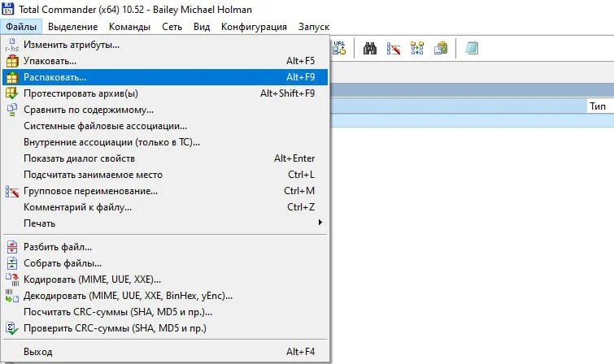The height and width of the screenshot is (364, 614).
Task: Open Внутренние ассоциации (только в TC)…
Action: 165,142
